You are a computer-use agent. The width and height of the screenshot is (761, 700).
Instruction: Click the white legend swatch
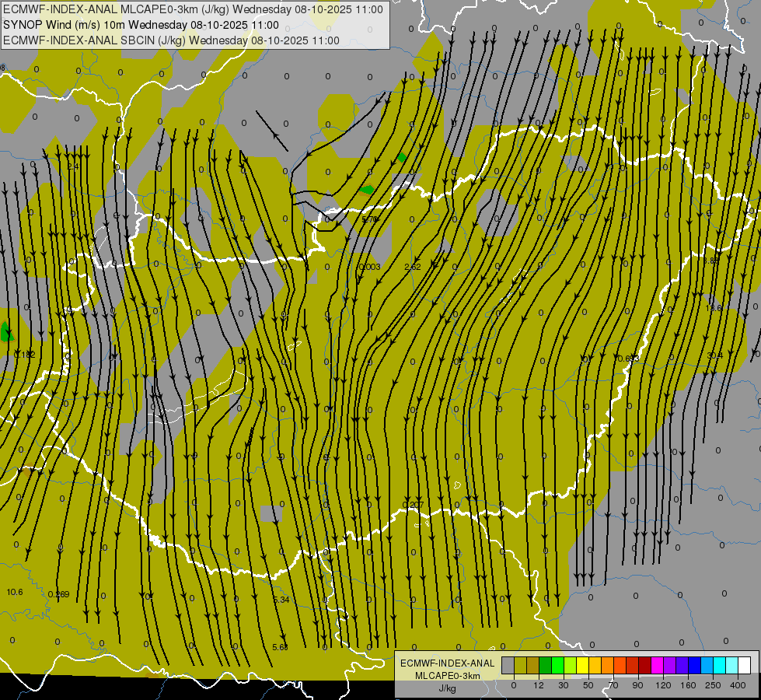point(744,666)
